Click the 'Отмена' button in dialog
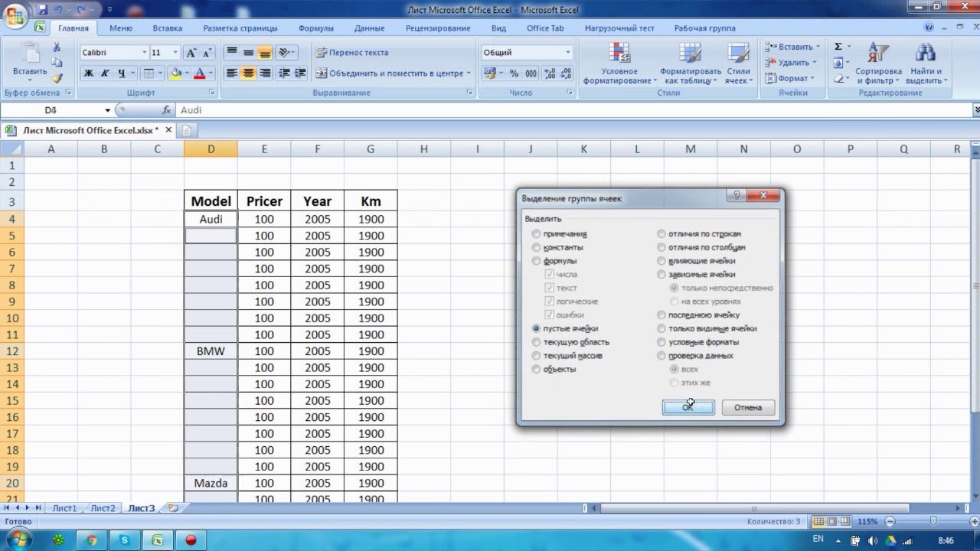Viewport: 980px width, 551px height. click(x=748, y=408)
